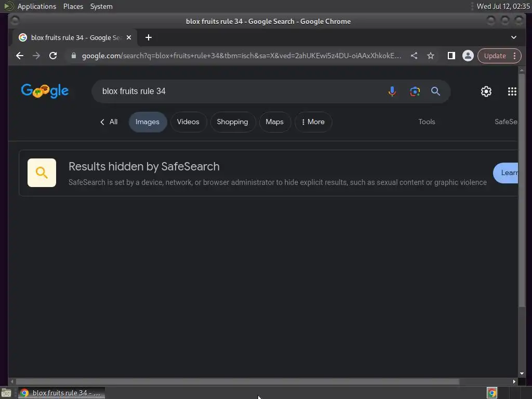Click the scroll down arrow
The image size is (532, 399).
pyautogui.click(x=522, y=374)
